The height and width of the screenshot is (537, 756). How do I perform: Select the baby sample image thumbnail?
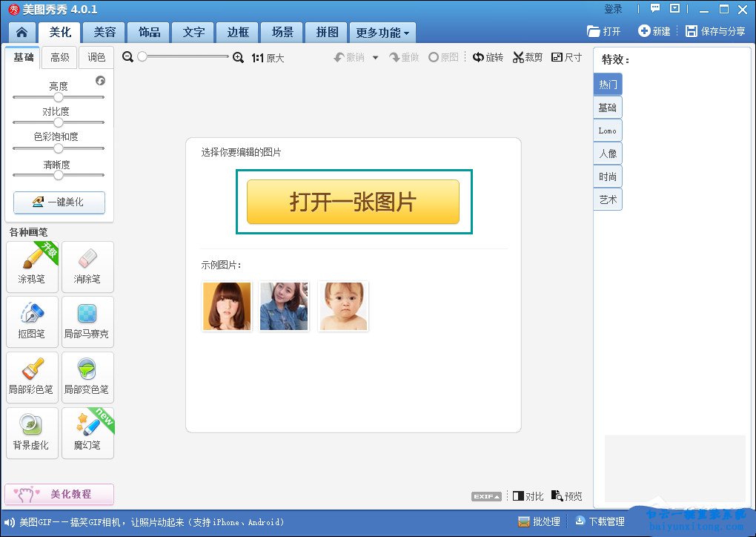click(343, 306)
